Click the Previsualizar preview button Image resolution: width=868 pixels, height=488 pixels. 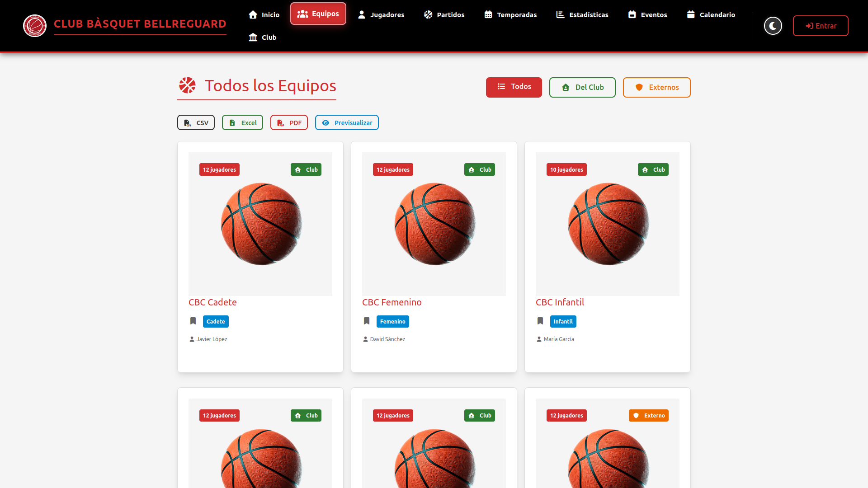347,122
